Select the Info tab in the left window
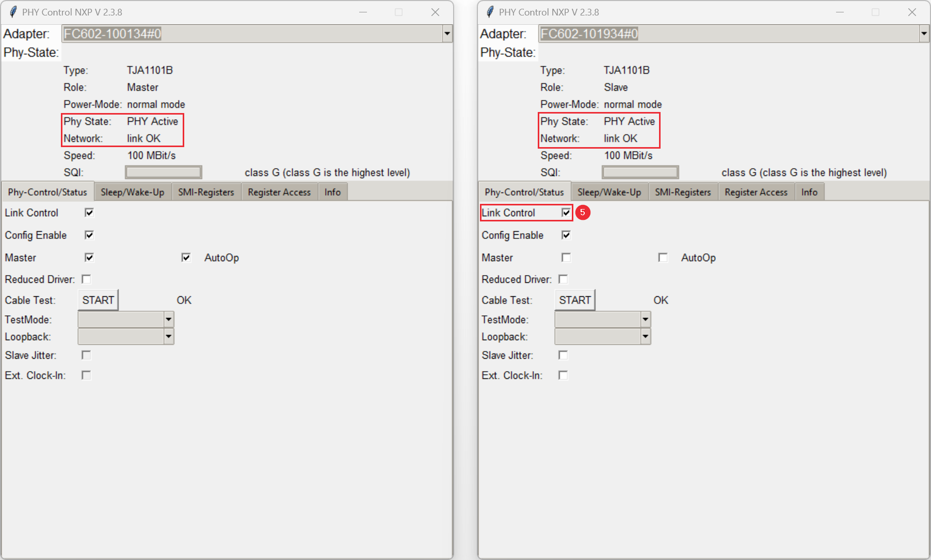931x560 pixels. [x=332, y=191]
